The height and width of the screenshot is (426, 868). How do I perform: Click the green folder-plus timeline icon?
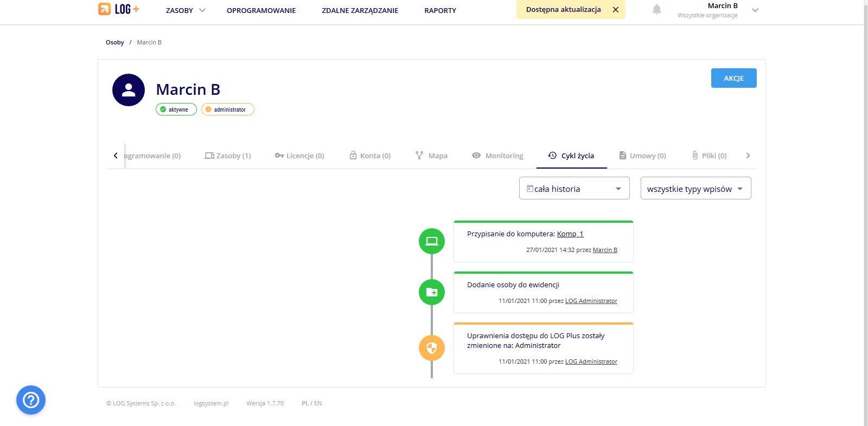click(432, 292)
